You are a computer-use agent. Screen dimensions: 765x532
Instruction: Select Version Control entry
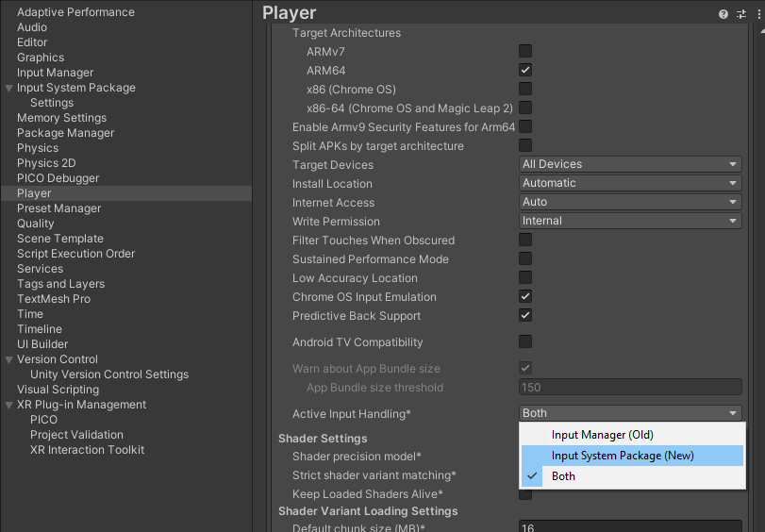click(x=58, y=359)
